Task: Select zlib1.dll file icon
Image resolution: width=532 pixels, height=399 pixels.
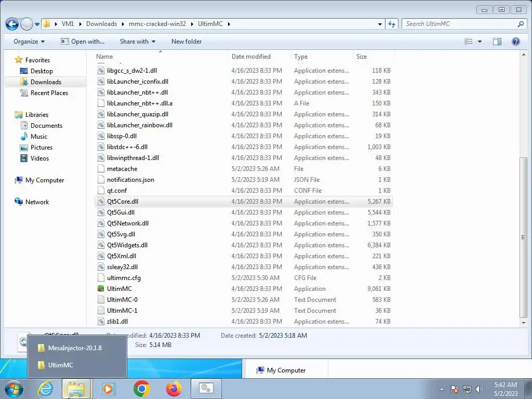Action: 101,321
